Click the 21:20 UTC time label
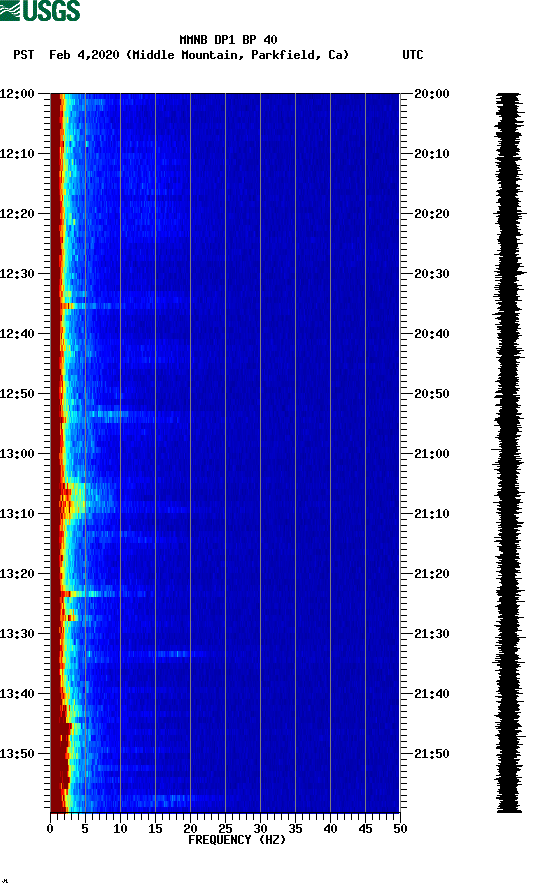The image size is (552, 892). click(431, 574)
